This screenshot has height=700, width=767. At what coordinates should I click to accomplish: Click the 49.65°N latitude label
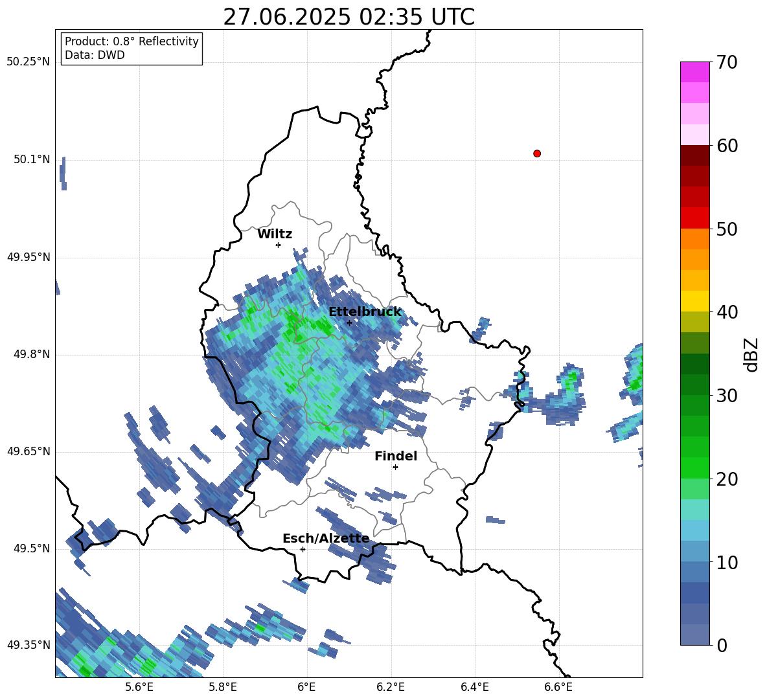point(29,451)
